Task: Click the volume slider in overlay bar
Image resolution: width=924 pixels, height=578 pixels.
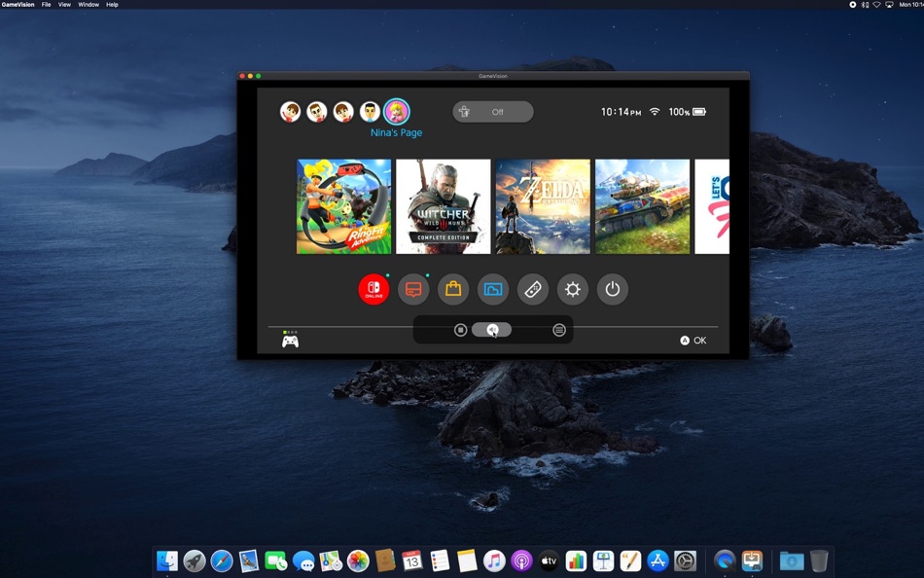Action: pyautogui.click(x=491, y=330)
